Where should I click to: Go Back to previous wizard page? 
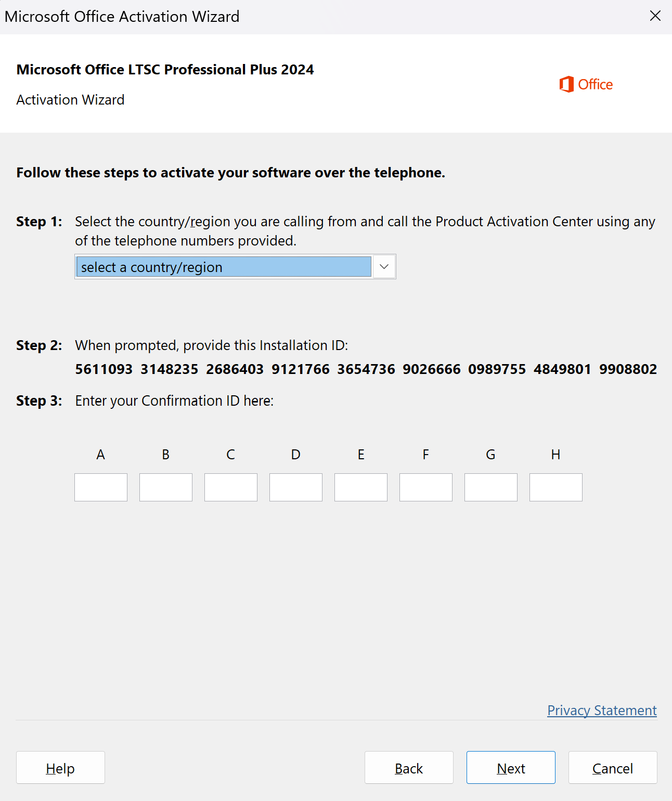[x=409, y=768]
